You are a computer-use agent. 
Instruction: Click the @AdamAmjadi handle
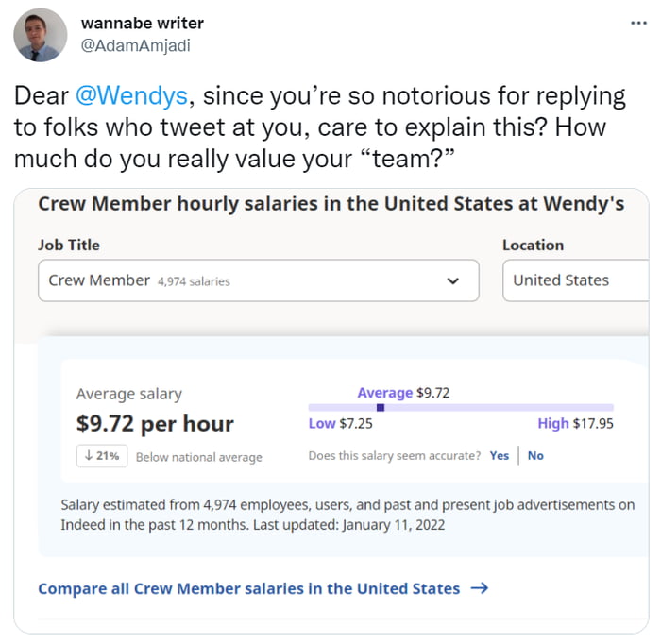(136, 45)
